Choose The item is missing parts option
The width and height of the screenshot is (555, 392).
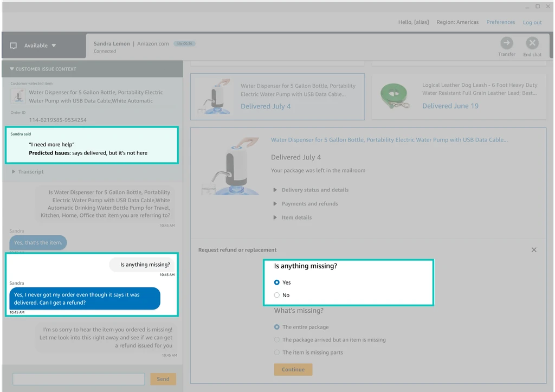click(x=277, y=352)
